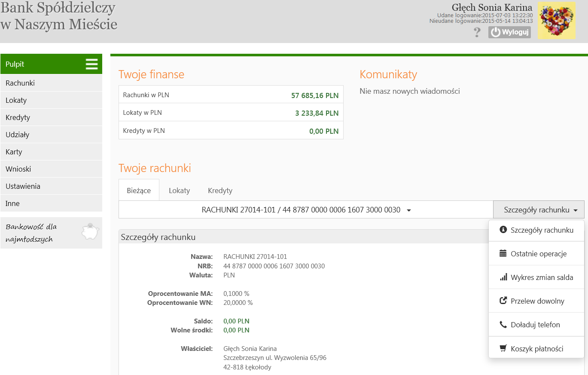Click the NRB account number value

[274, 266]
